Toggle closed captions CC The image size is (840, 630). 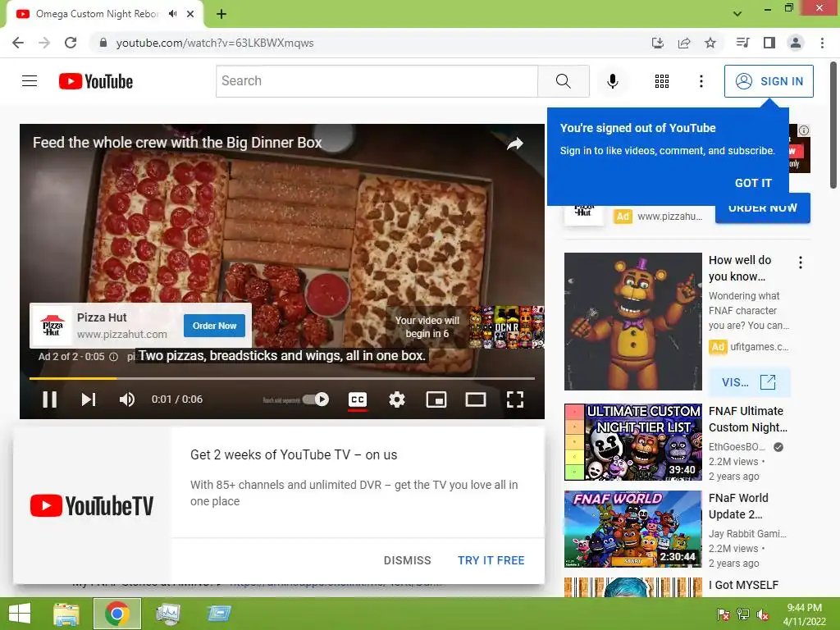[x=358, y=399]
